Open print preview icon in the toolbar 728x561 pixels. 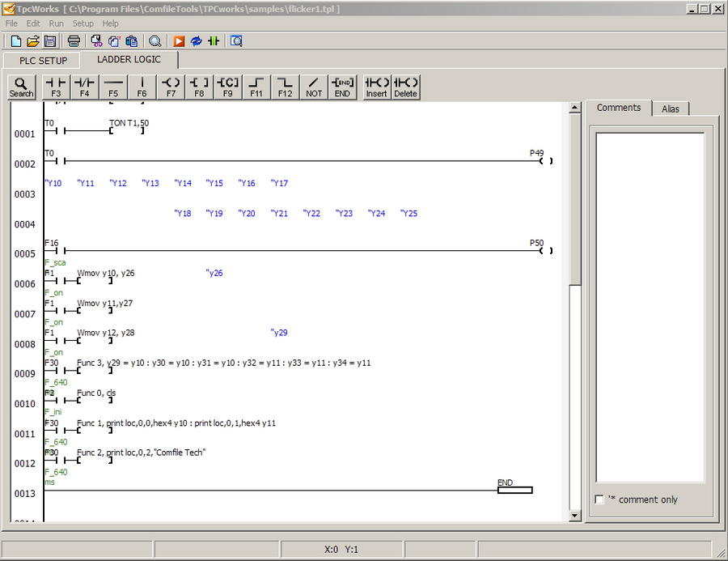pyautogui.click(x=236, y=41)
